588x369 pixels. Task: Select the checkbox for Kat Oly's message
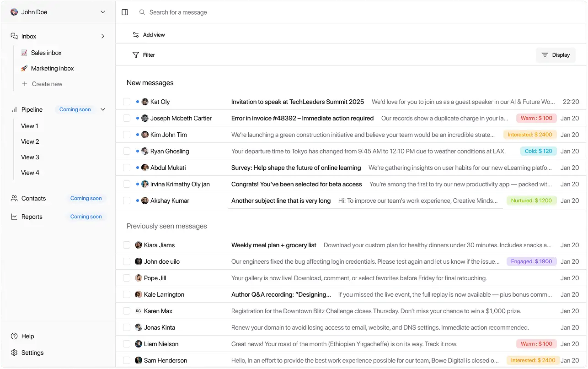(x=127, y=102)
